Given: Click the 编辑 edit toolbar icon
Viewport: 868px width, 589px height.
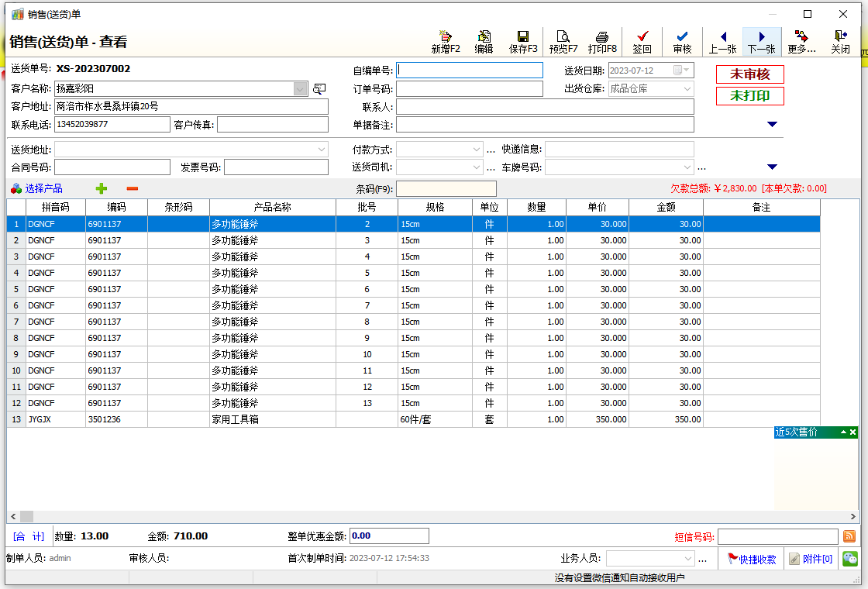Looking at the screenshot, I should [x=484, y=42].
